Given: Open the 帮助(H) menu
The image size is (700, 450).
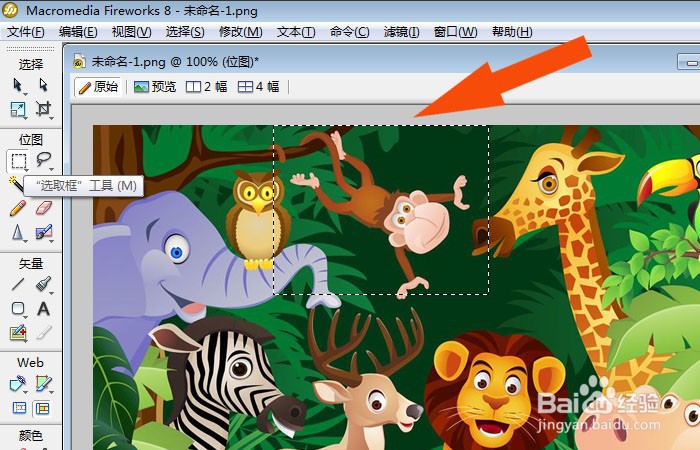Looking at the screenshot, I should tap(512, 32).
